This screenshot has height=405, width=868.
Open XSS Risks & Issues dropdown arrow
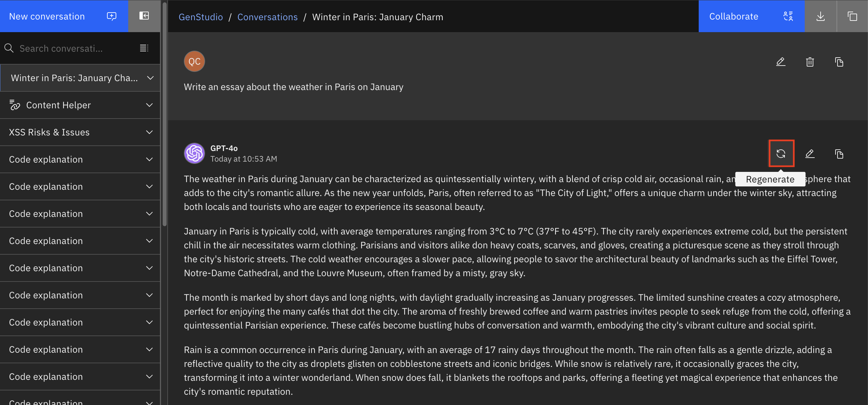[150, 132]
